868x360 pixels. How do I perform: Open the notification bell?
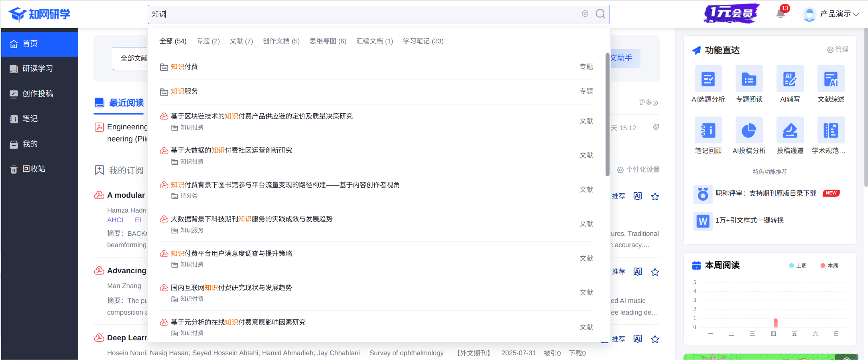781,14
